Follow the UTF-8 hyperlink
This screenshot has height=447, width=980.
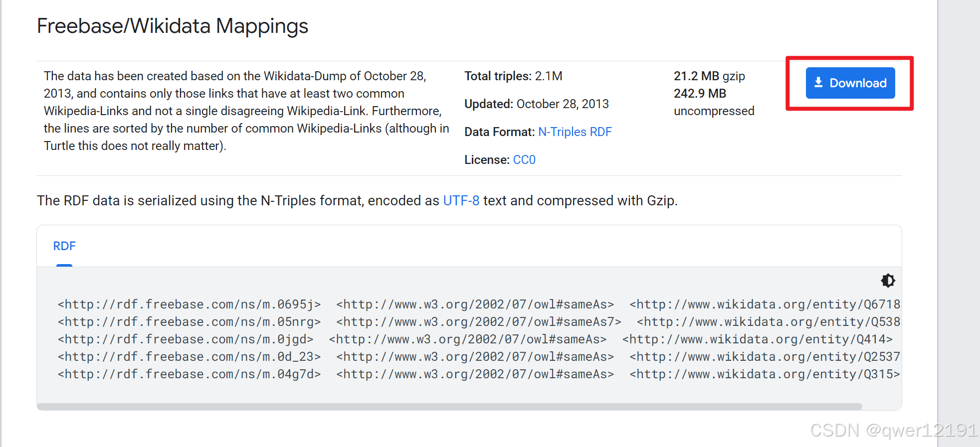coord(461,201)
